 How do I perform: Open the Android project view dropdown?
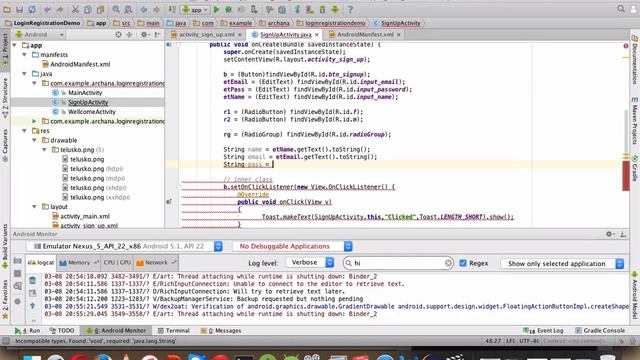click(40, 35)
